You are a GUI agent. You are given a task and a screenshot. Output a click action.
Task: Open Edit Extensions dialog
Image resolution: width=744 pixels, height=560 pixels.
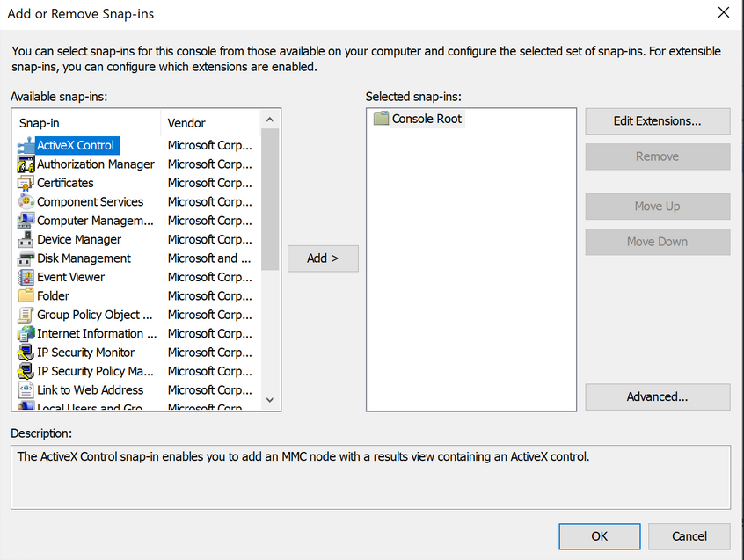(657, 121)
